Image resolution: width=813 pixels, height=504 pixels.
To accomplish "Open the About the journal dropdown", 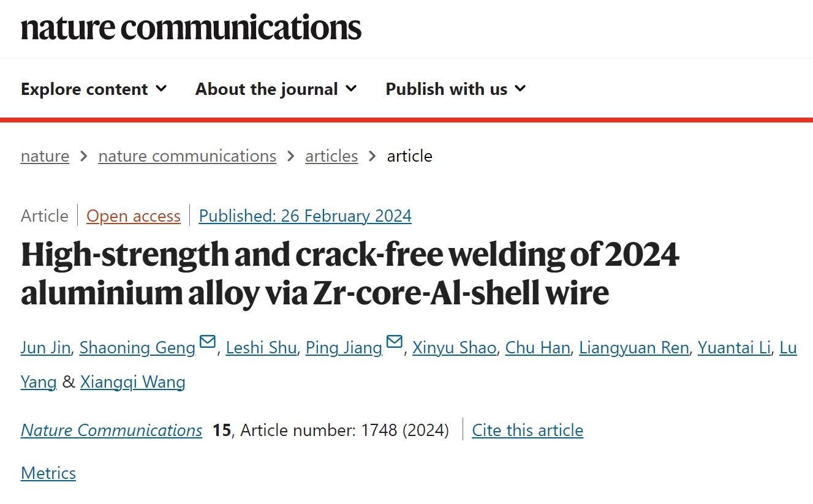I will tap(276, 89).
